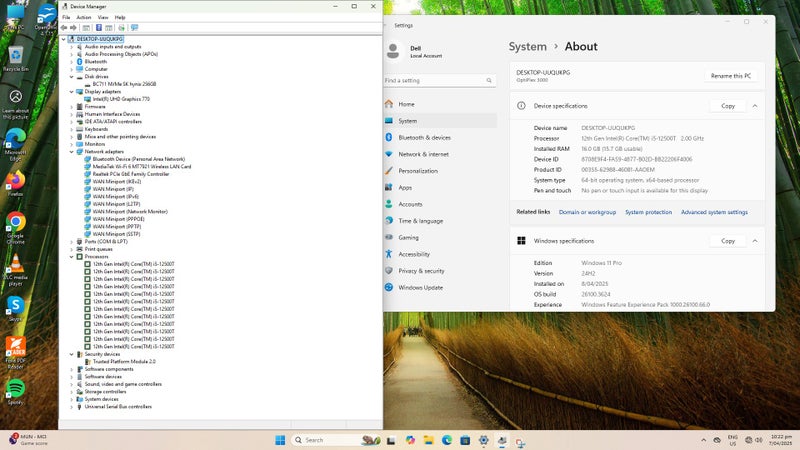Viewport: 800px width, 450px height.
Task: Launch OpenOffice from the desktop
Action: (46, 18)
